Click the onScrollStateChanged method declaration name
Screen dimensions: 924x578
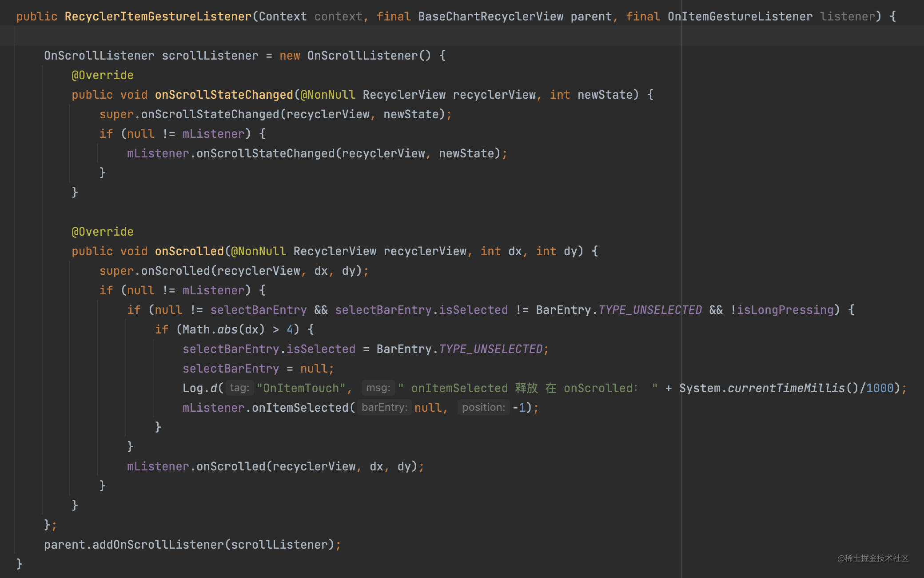[223, 95]
